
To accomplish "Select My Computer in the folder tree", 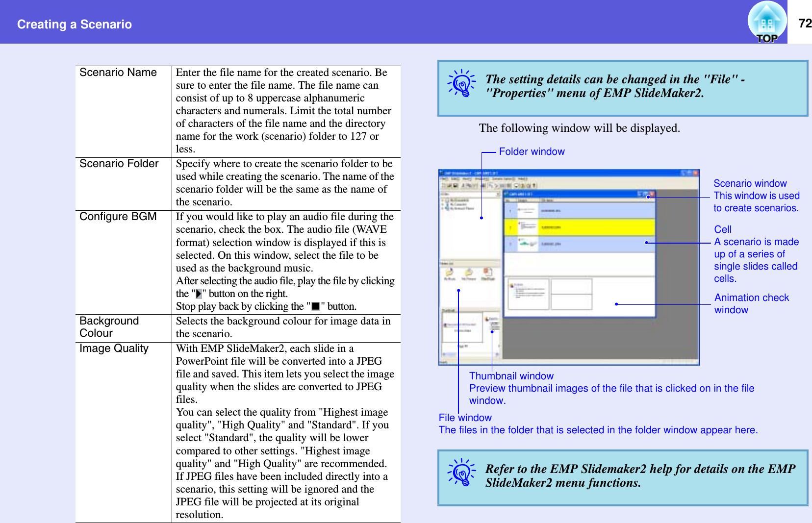I will click(x=458, y=204).
